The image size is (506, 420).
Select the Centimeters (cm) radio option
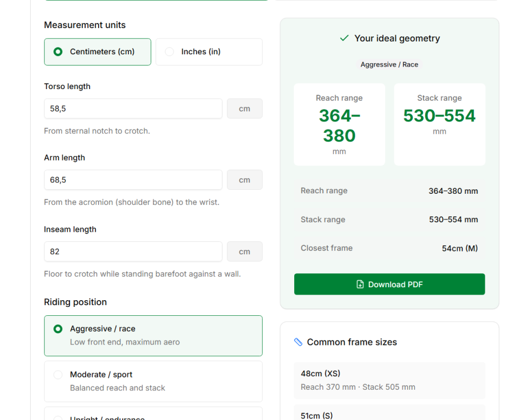98,52
